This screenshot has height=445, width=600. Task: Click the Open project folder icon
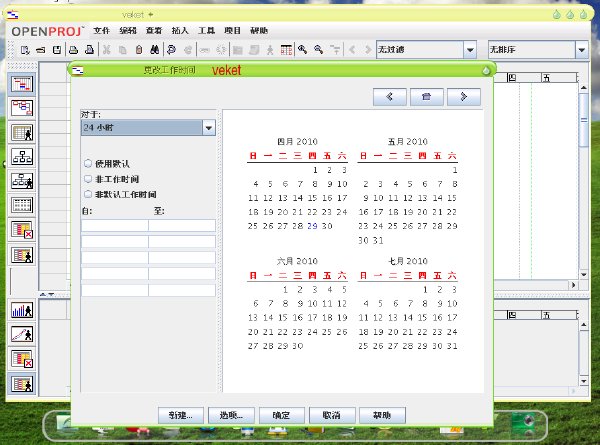point(41,50)
